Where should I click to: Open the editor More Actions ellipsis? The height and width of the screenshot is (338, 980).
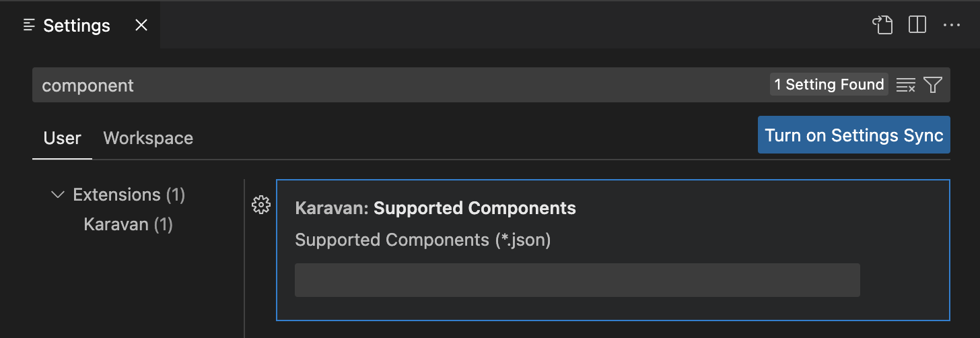[952, 26]
